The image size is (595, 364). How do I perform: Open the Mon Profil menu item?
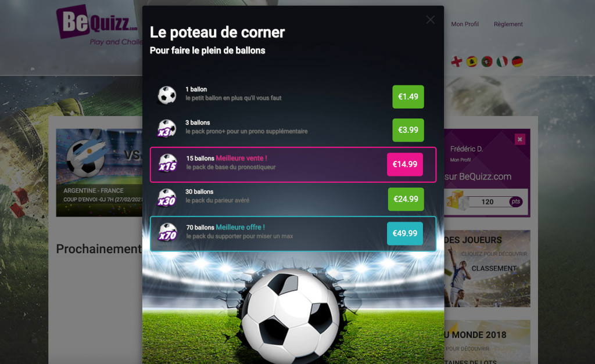pos(465,24)
